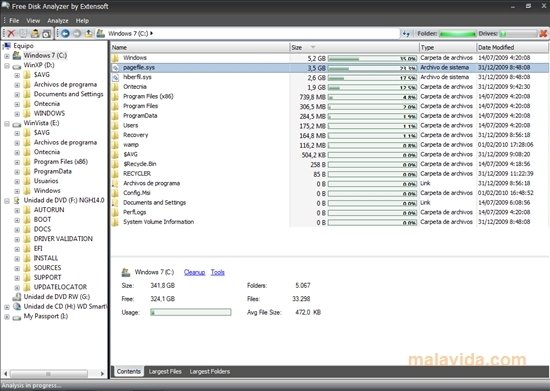Open the File menu
This screenshot has height=391, width=550.
pyautogui.click(x=14, y=21)
